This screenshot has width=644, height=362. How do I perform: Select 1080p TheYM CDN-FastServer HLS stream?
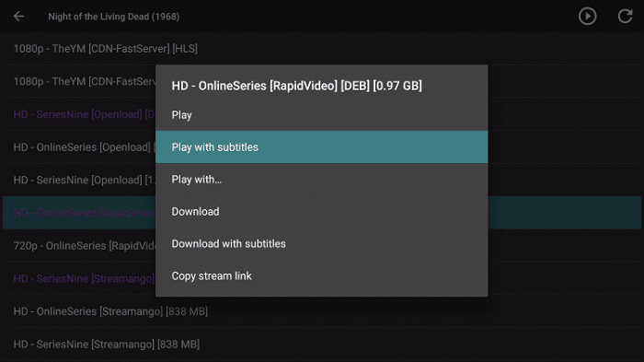click(x=322, y=49)
